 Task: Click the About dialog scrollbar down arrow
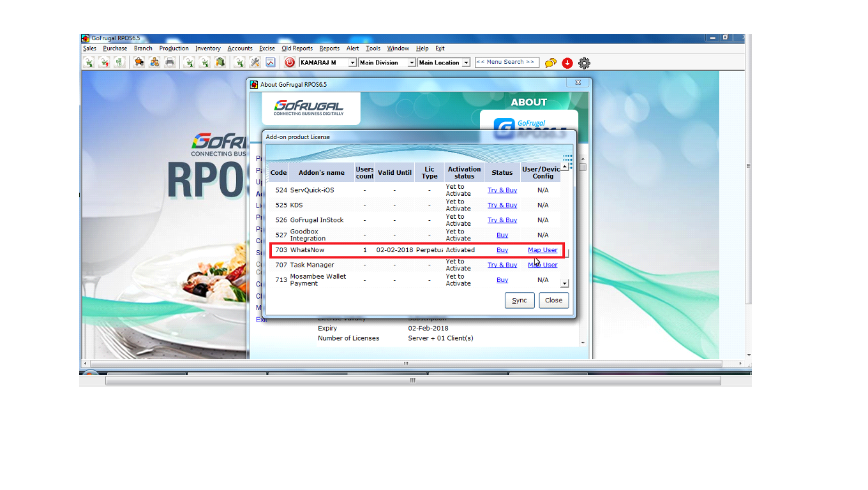pos(583,343)
